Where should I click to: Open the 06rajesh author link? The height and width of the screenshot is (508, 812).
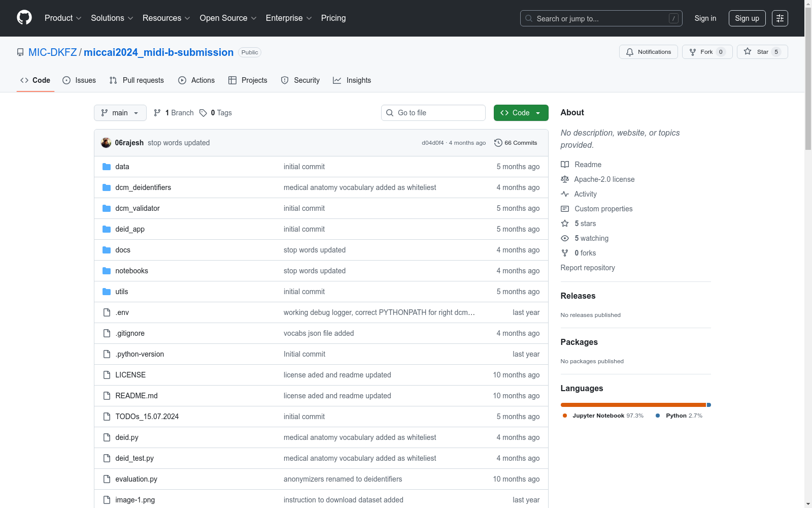[x=129, y=143]
